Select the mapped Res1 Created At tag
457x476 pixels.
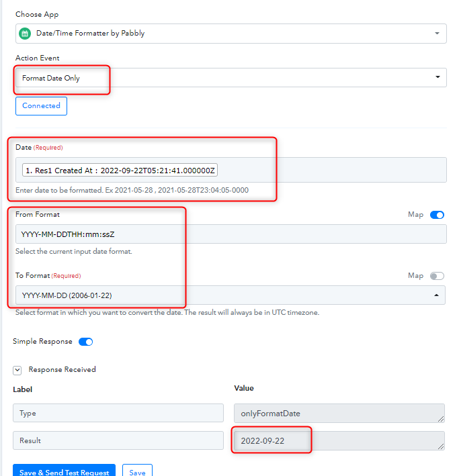click(x=120, y=170)
